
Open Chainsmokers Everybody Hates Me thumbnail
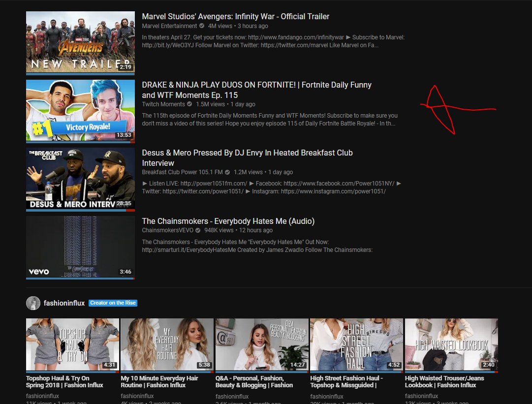[80, 247]
